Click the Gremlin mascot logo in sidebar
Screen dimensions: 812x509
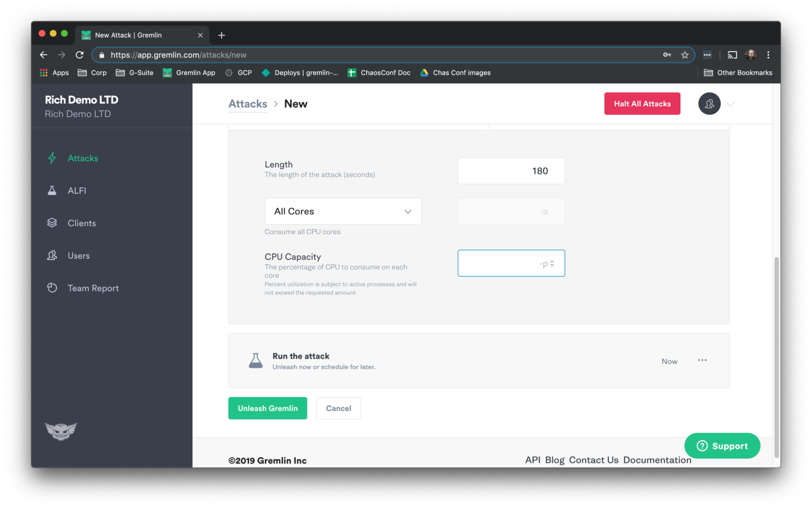(61, 431)
